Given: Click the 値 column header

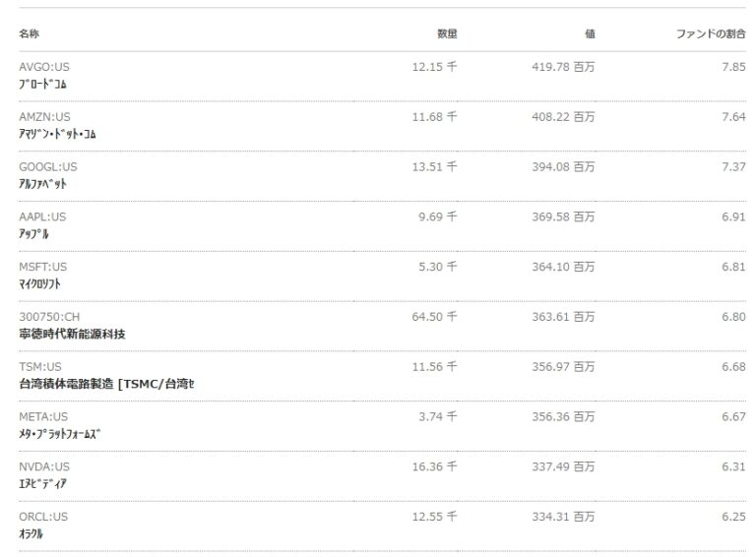Looking at the screenshot, I should [590, 34].
